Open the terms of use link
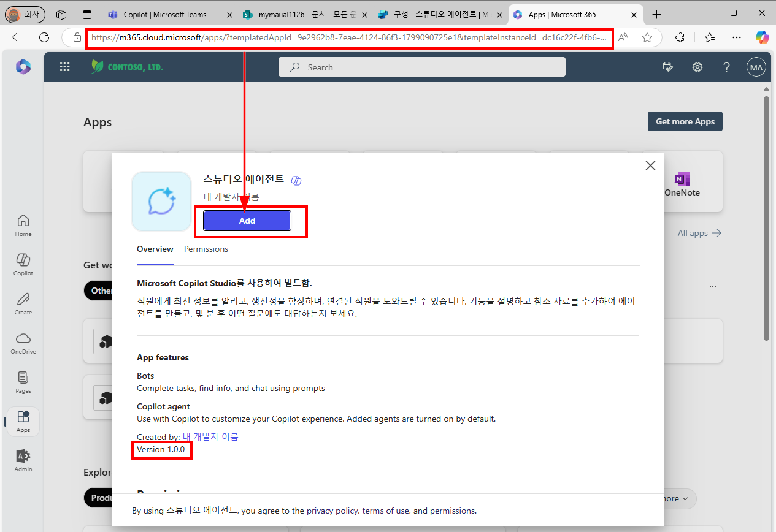Viewport: 776px width, 532px height. coord(386,511)
